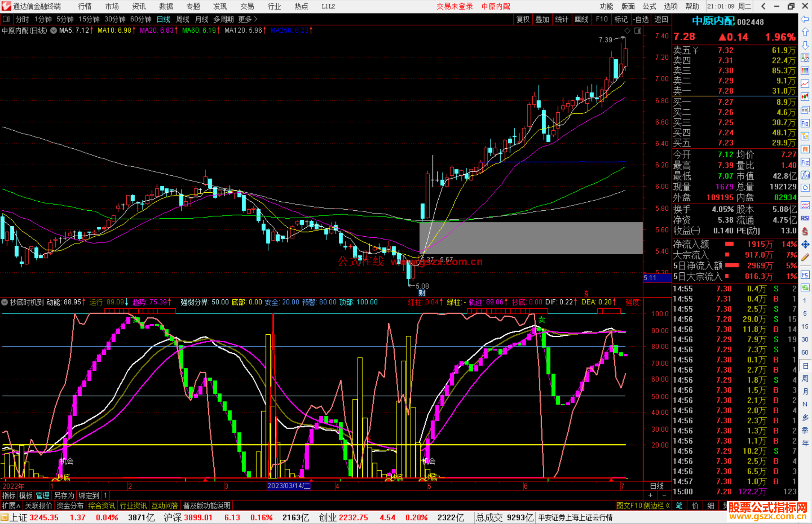The width and height of the screenshot is (812, 524).
Task: Open the candlestick chart sidebar icon
Action: (x=805, y=97)
